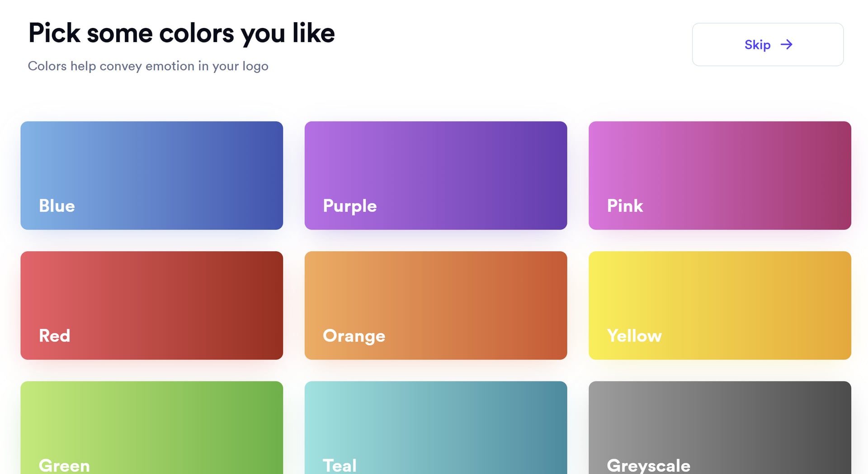Click the "Orange" label text
Viewport: 868px width, 474px height.
coord(354,336)
